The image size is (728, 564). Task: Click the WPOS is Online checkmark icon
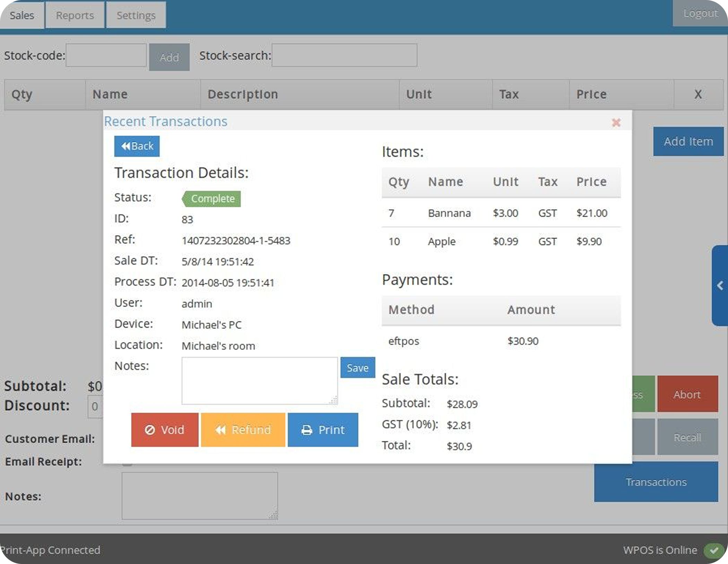coord(713,550)
